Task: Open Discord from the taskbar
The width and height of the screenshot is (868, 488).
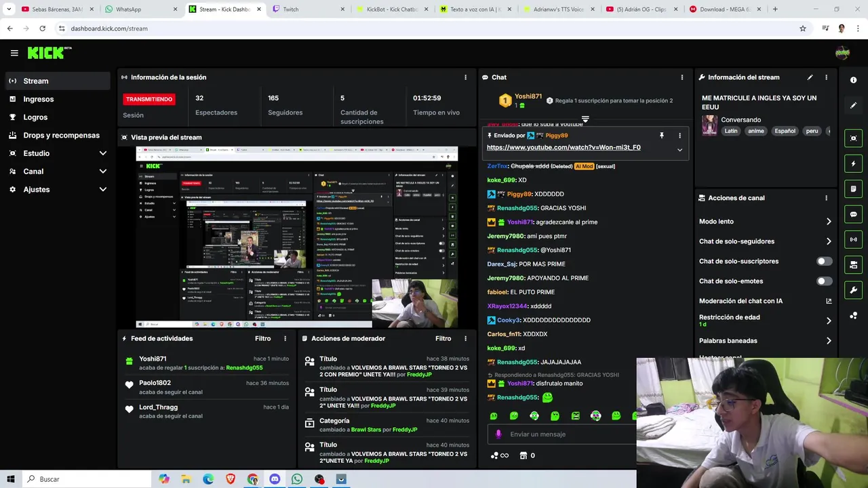Action: click(x=275, y=479)
